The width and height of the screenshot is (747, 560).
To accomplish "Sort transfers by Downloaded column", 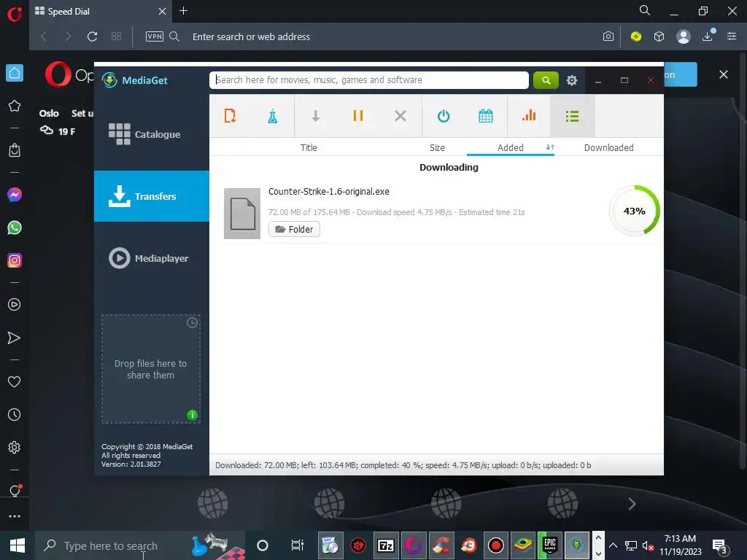I will coord(609,147).
